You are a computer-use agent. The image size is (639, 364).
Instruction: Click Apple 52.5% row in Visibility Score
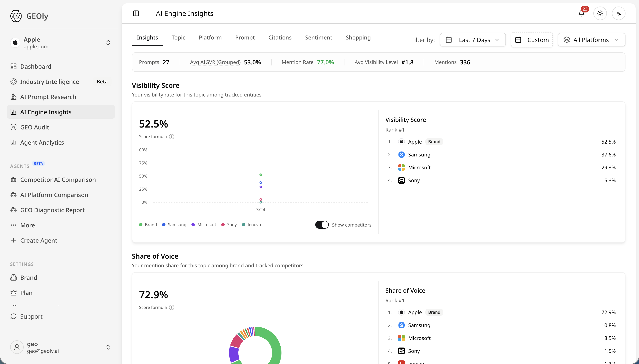(x=502, y=142)
